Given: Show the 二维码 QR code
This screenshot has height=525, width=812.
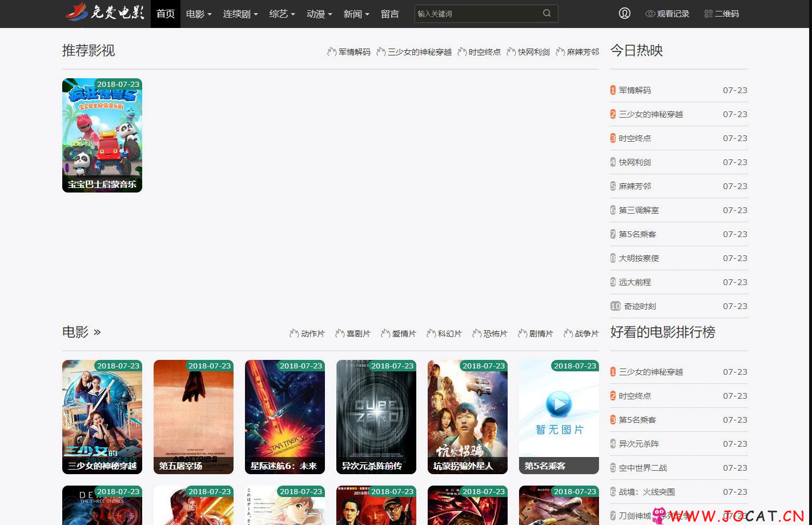Looking at the screenshot, I should click(722, 14).
